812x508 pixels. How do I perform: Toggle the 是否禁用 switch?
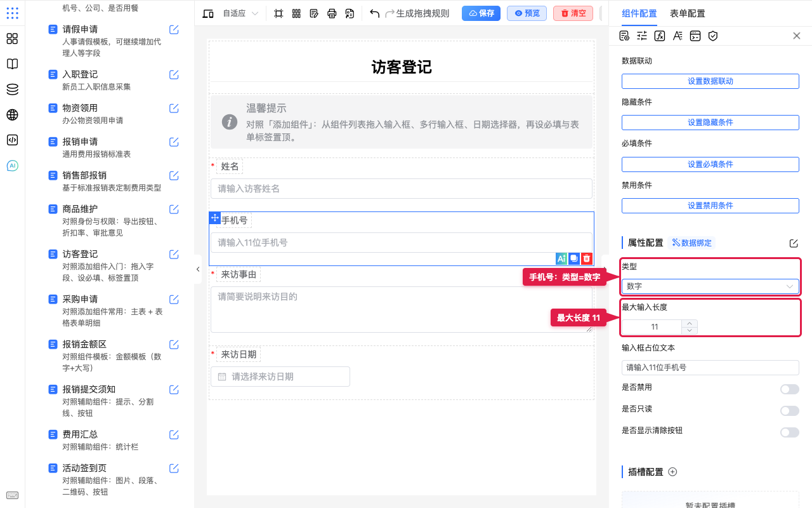pyautogui.click(x=790, y=389)
